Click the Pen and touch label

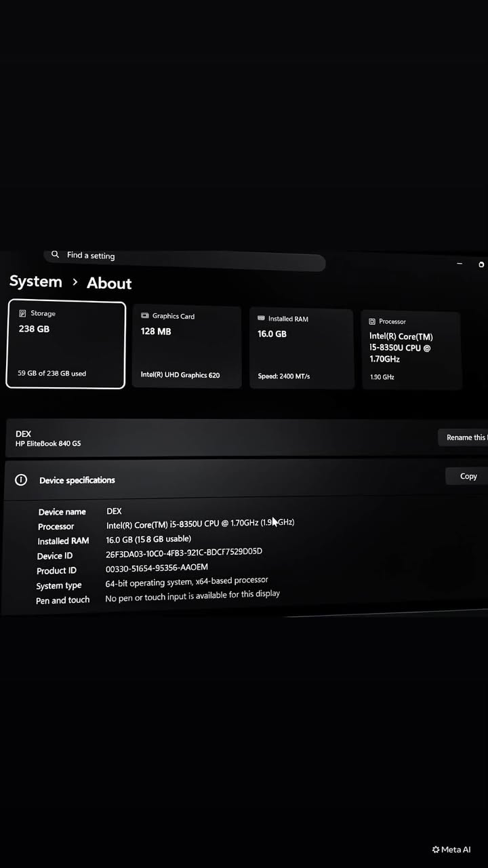click(62, 600)
